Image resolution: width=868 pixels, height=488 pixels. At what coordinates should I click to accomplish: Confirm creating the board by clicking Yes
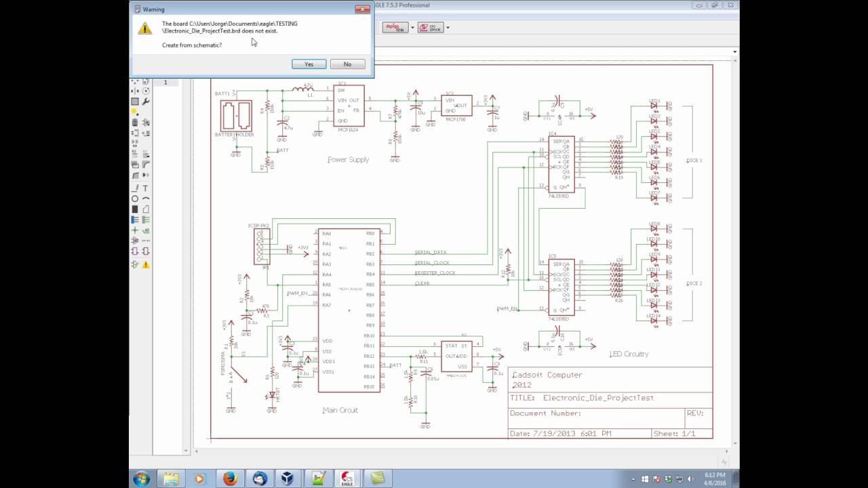[309, 64]
